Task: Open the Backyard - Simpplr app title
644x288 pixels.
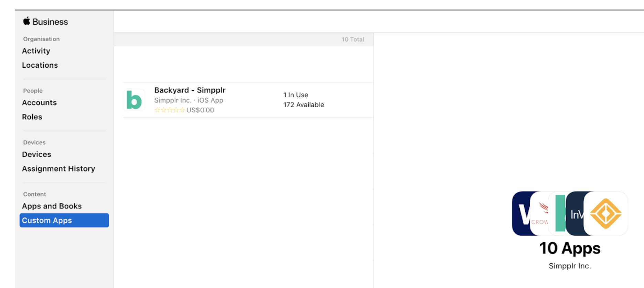Action: (190, 90)
